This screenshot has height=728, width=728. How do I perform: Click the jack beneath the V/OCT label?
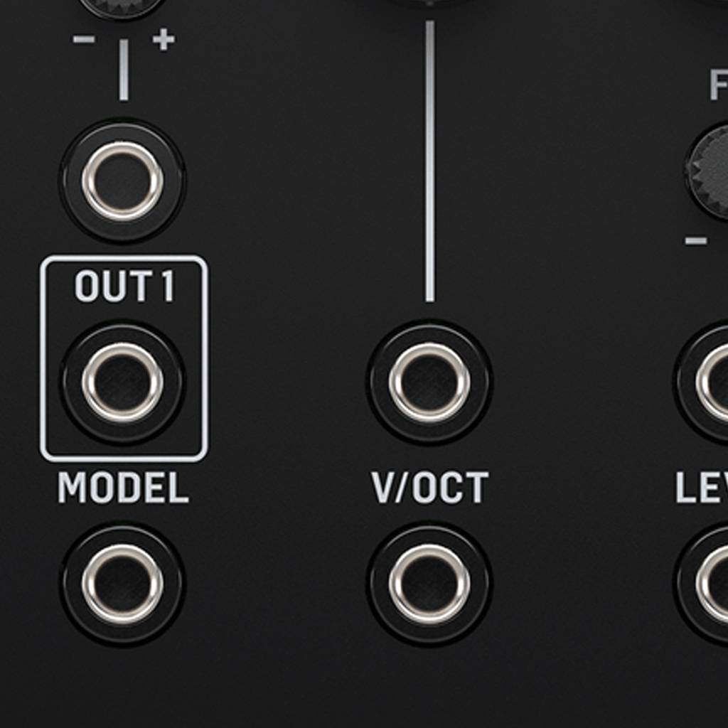point(429,584)
